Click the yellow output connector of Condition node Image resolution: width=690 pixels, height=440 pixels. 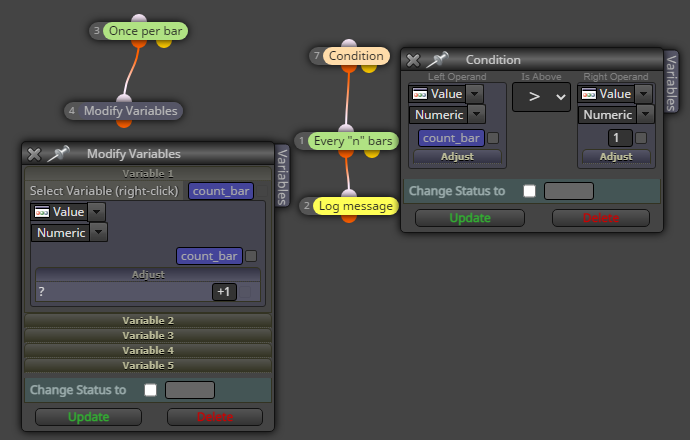tap(369, 69)
